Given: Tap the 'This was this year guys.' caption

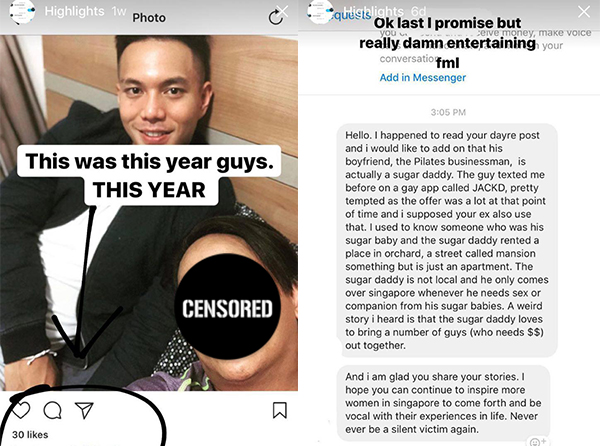Looking at the screenshot, I should (149, 161).
